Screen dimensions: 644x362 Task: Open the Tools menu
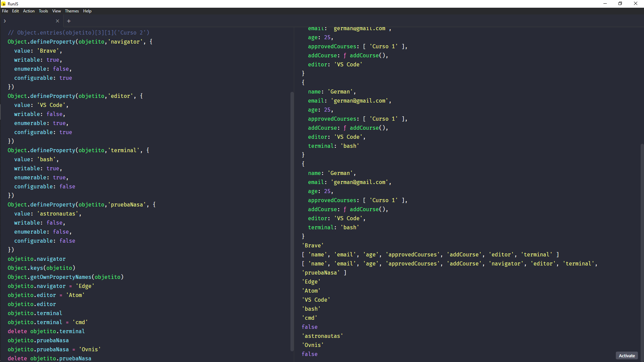click(x=43, y=11)
